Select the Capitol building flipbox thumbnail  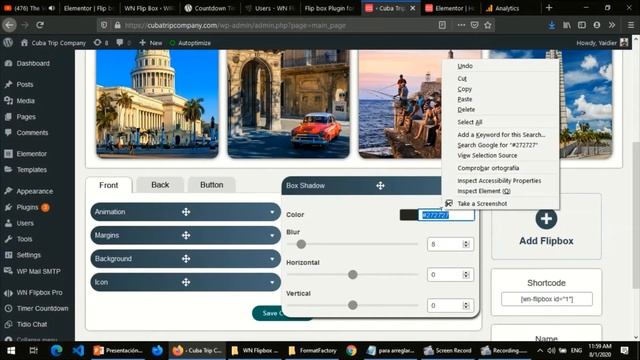click(x=157, y=104)
